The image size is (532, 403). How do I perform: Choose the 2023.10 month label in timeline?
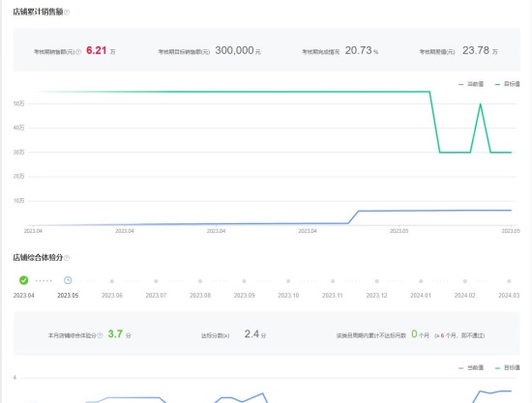(x=288, y=296)
